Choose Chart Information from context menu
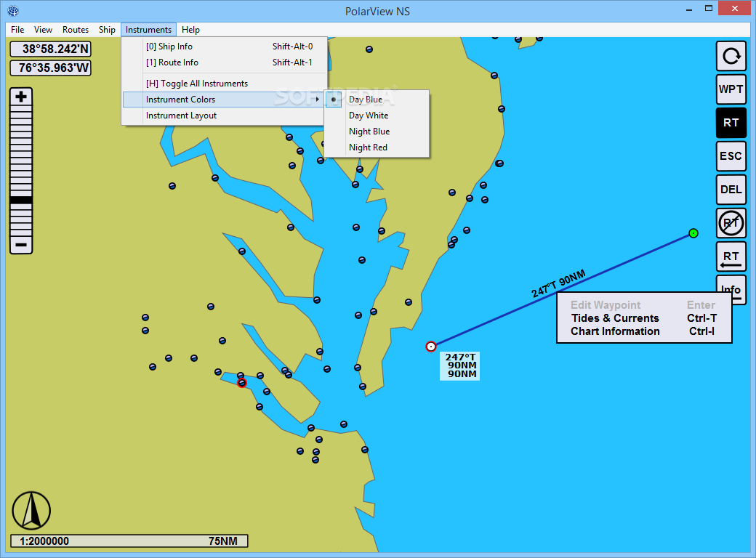This screenshot has height=558, width=756. 644,331
